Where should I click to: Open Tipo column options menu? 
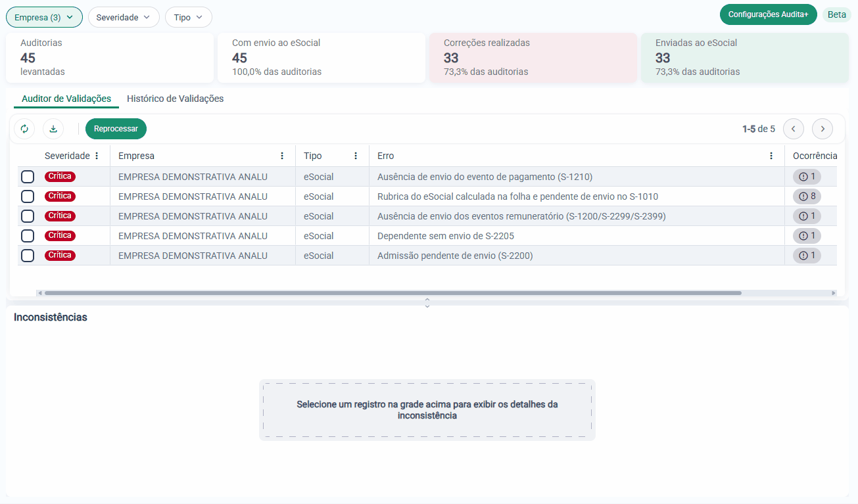[356, 156]
